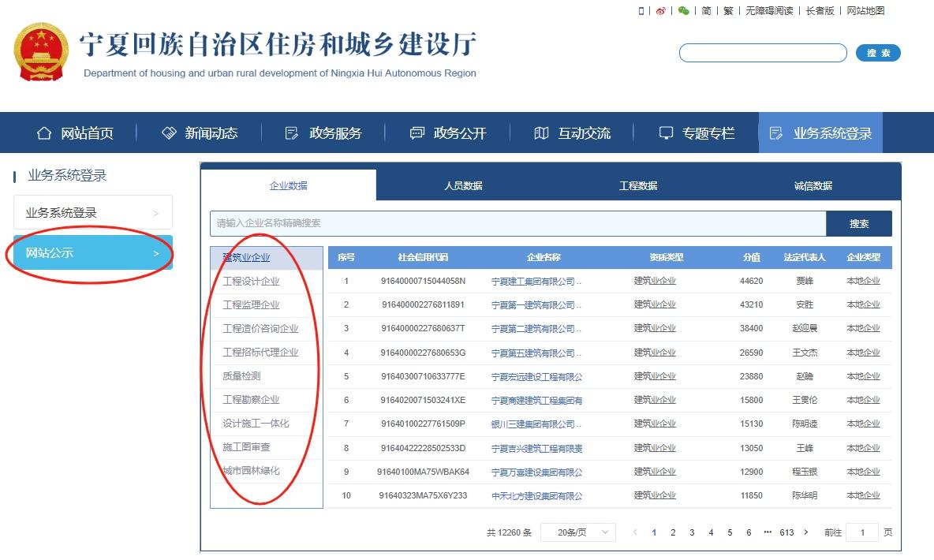Click credit code 91640000715044058N
The width and height of the screenshot is (934, 560).
423,282
